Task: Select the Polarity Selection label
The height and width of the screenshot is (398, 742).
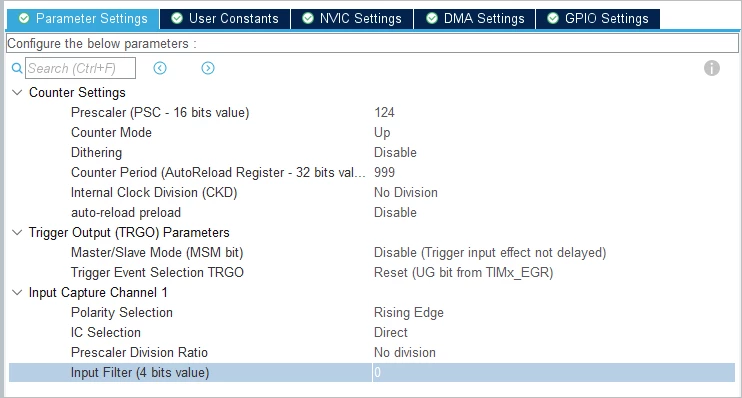Action: click(122, 312)
